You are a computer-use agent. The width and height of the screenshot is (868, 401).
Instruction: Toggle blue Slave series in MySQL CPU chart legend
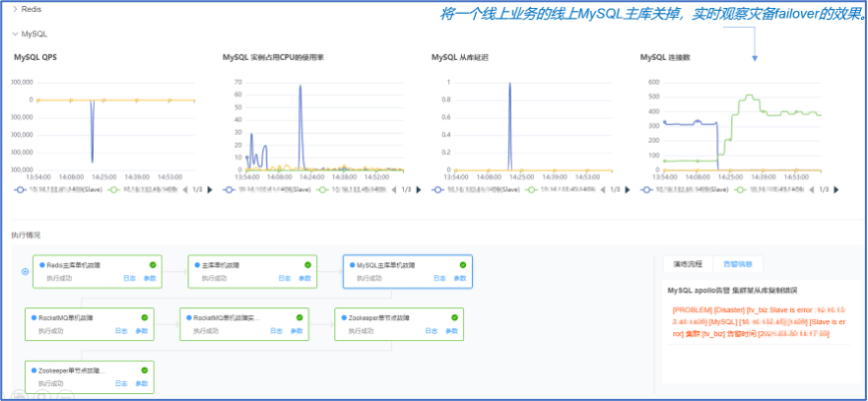[268, 190]
